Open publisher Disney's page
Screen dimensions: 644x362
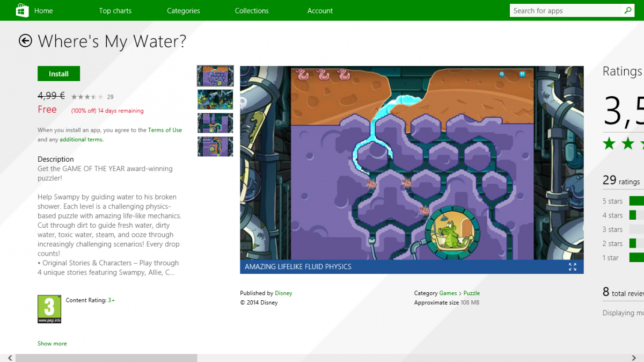[283, 293]
